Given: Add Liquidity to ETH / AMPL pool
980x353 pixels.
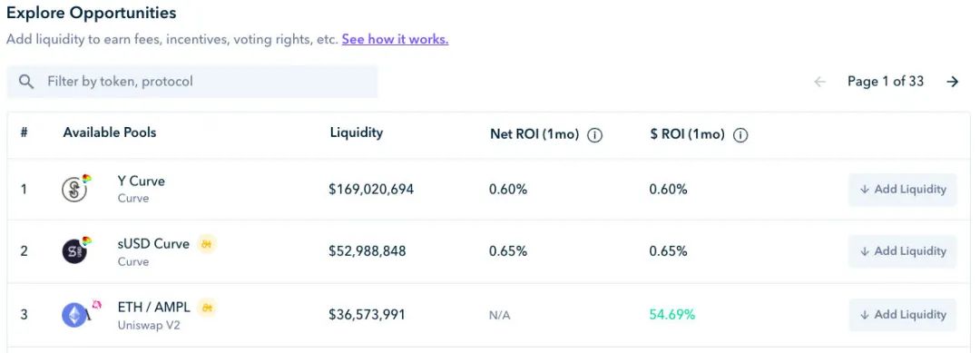Looking at the screenshot, I should (x=903, y=315).
